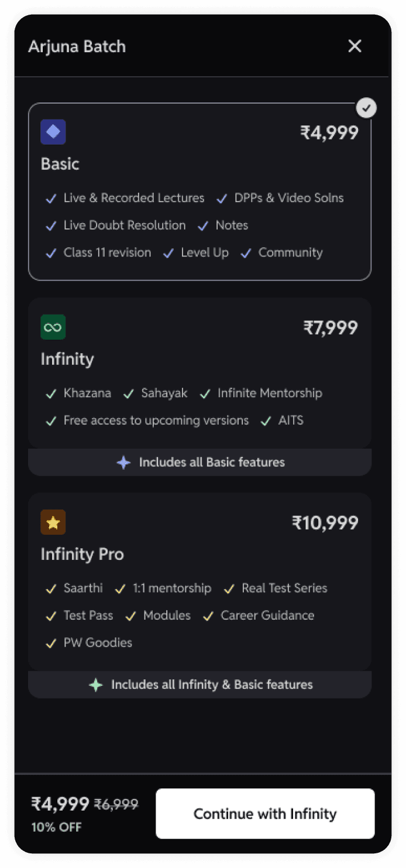Click the ₹7,999 Infinity price
Viewport: 406px width, 868px height.
click(x=331, y=327)
